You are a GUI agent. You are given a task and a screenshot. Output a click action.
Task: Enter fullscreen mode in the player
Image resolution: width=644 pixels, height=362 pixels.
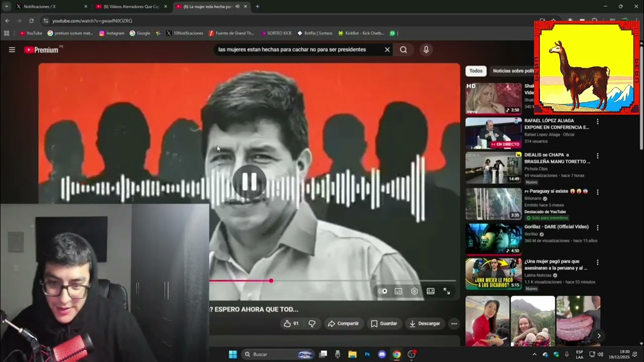(x=446, y=291)
